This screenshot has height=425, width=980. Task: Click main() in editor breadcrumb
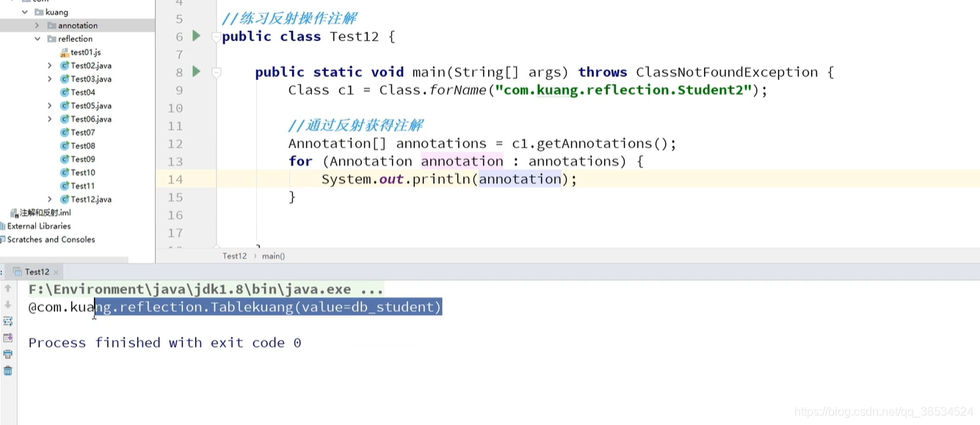(x=273, y=256)
